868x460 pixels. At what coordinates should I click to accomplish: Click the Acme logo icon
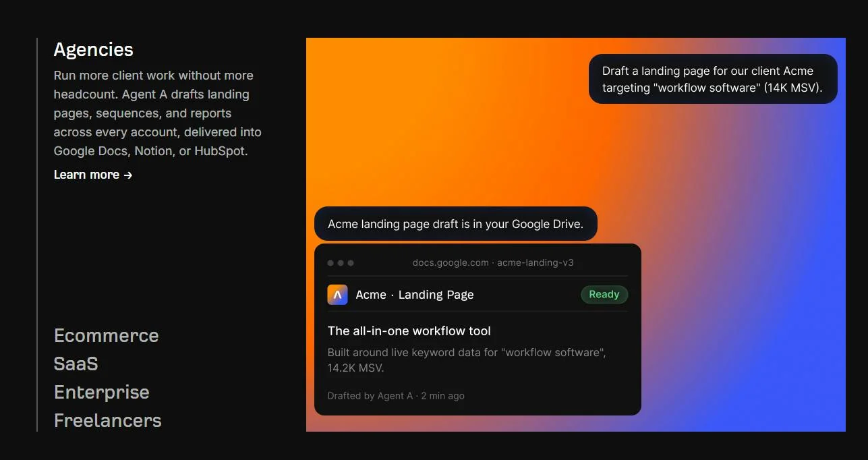pos(337,295)
